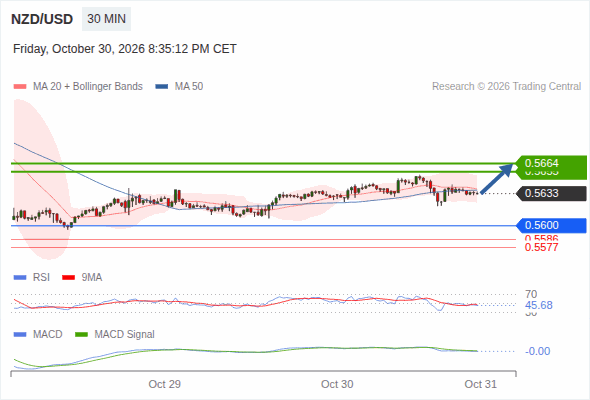This screenshot has width=590, height=400.
Task: Click the MACD Signal legend green swatch
Action: (81, 335)
